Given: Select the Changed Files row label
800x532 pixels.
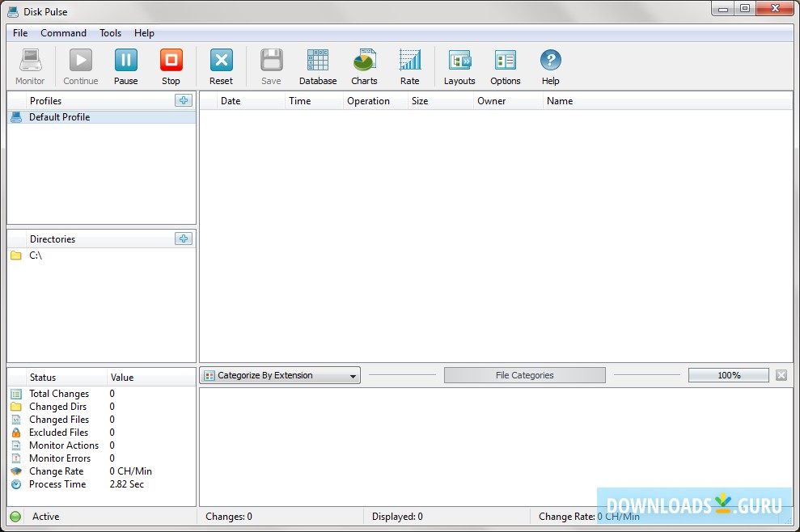Looking at the screenshot, I should (59, 420).
